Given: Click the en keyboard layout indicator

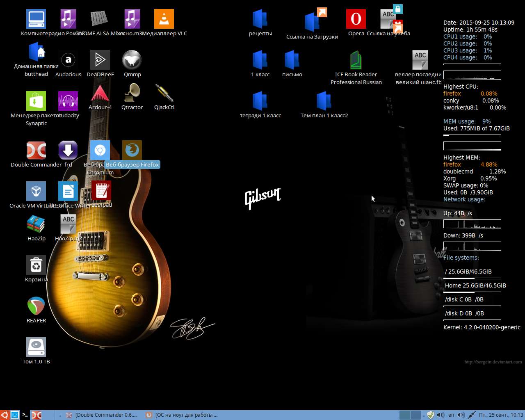Looking at the screenshot, I should click(x=451, y=415).
